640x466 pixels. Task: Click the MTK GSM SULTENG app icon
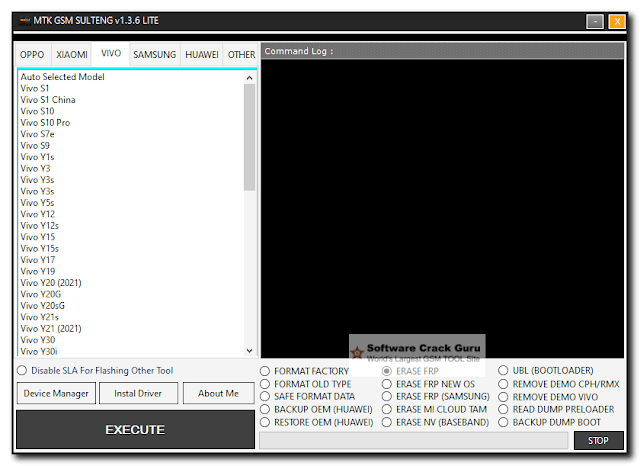pyautogui.click(x=24, y=21)
